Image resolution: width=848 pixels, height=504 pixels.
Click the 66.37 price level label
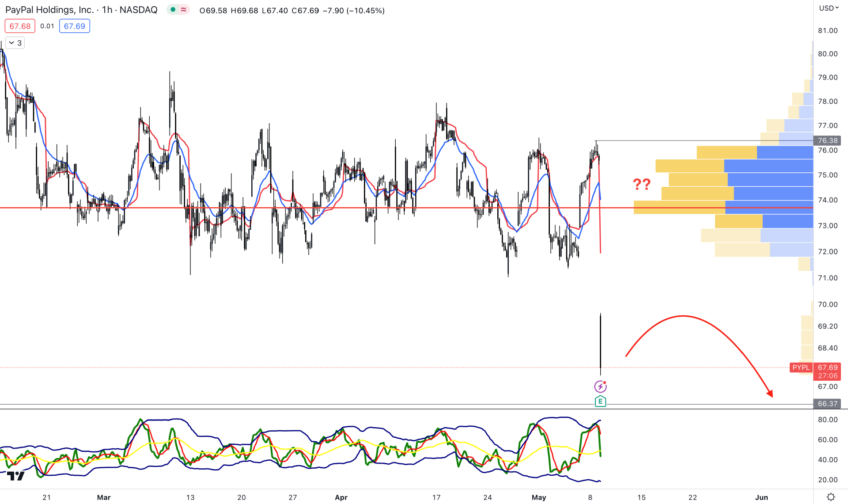click(827, 404)
